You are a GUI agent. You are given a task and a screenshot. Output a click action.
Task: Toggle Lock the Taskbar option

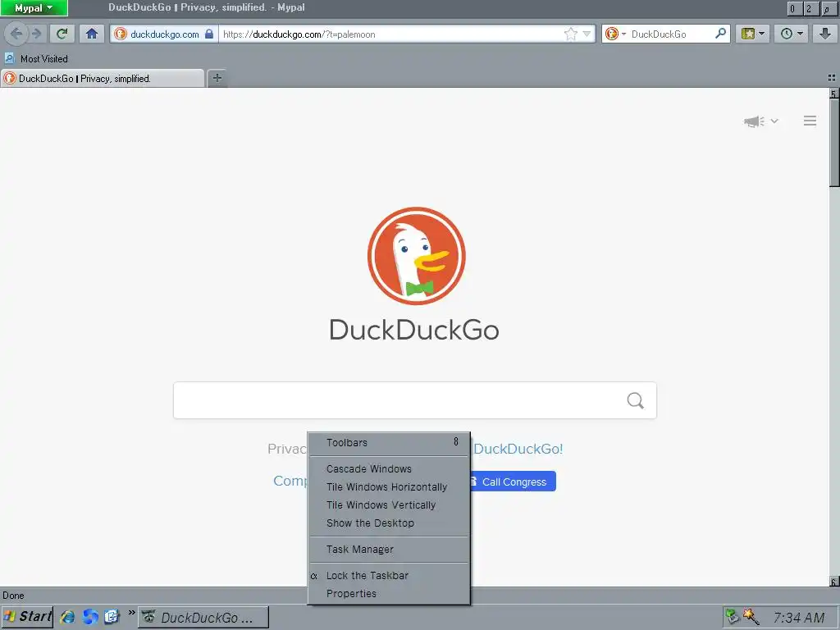click(x=390, y=575)
